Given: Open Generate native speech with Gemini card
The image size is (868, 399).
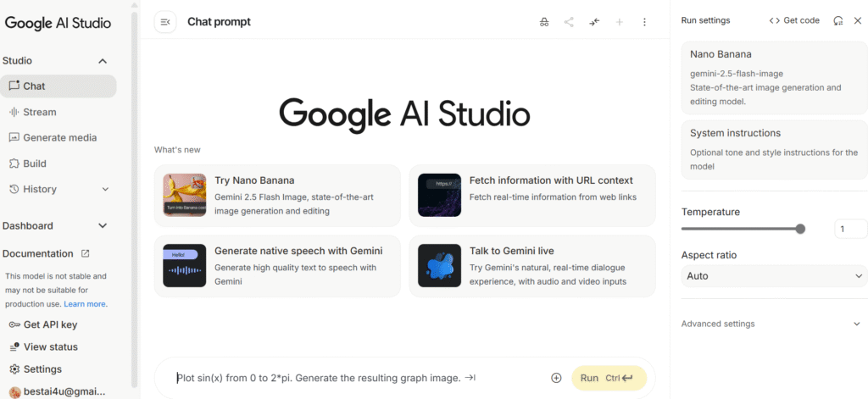Looking at the screenshot, I should click(x=277, y=266).
